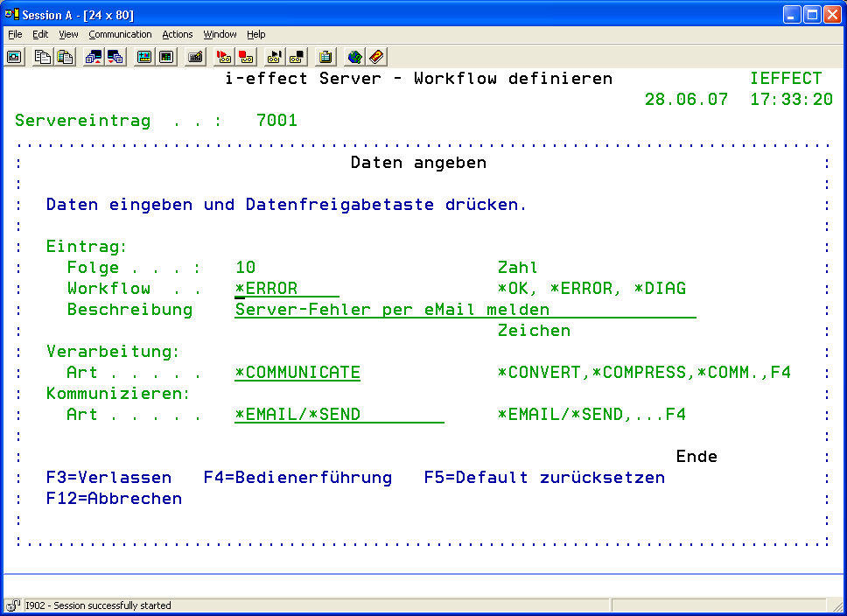
Task: Click the Print Screen toolbar icon
Action: 15,57
